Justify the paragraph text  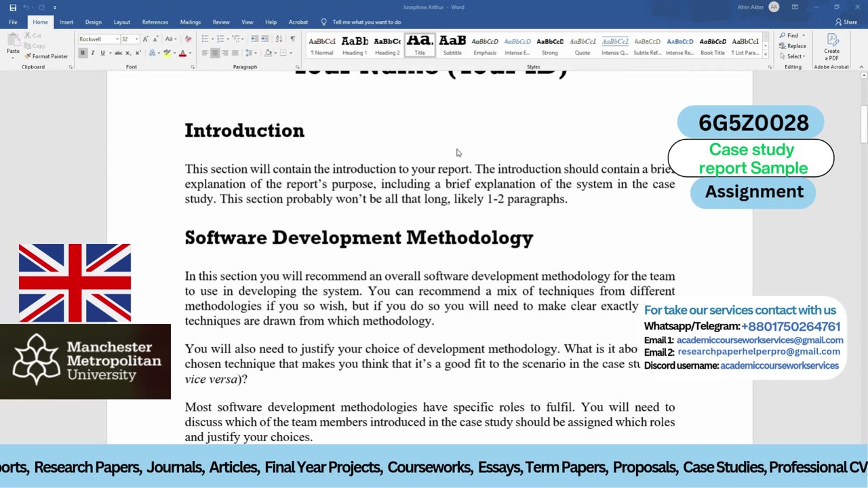click(x=235, y=53)
